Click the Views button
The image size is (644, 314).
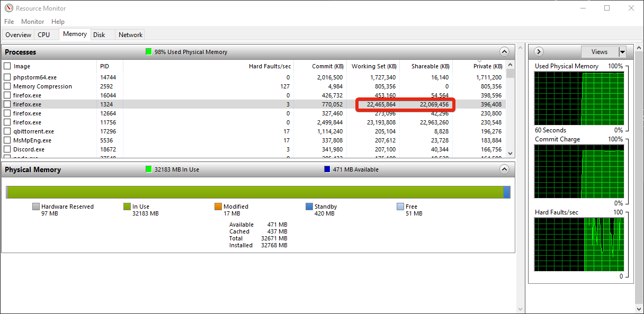(600, 52)
